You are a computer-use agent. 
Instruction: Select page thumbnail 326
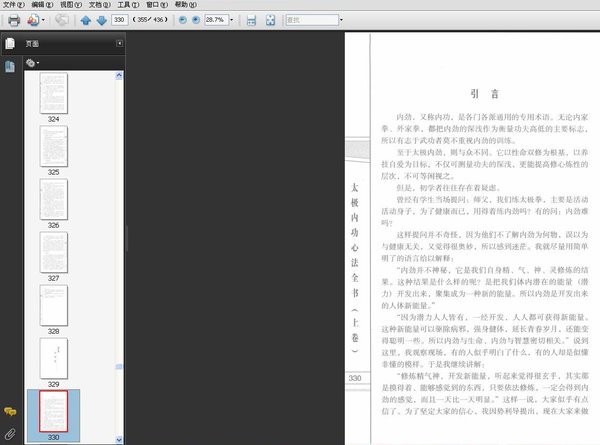point(54,199)
